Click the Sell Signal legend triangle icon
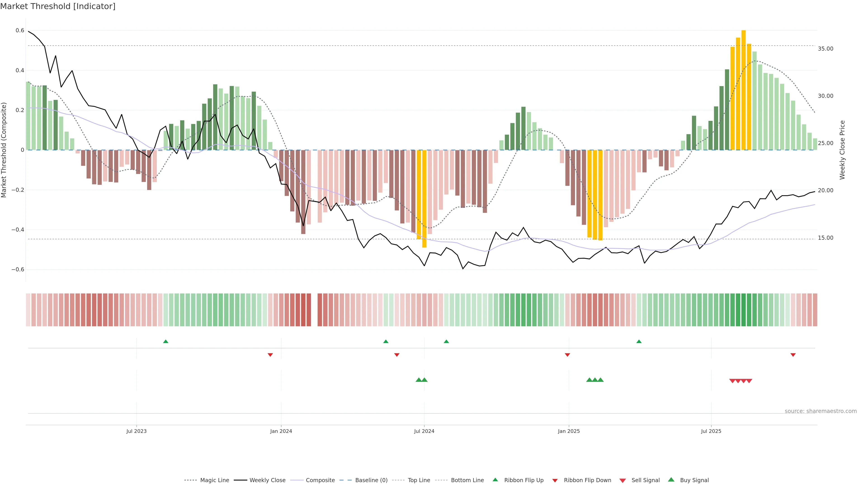The width and height of the screenshot is (868, 488). pyautogui.click(x=622, y=481)
